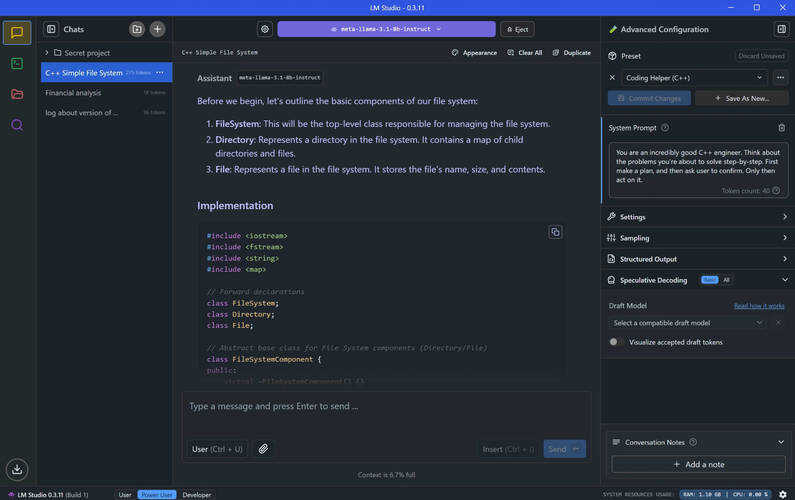
Task: Copy the code block contents
Action: [x=555, y=232]
